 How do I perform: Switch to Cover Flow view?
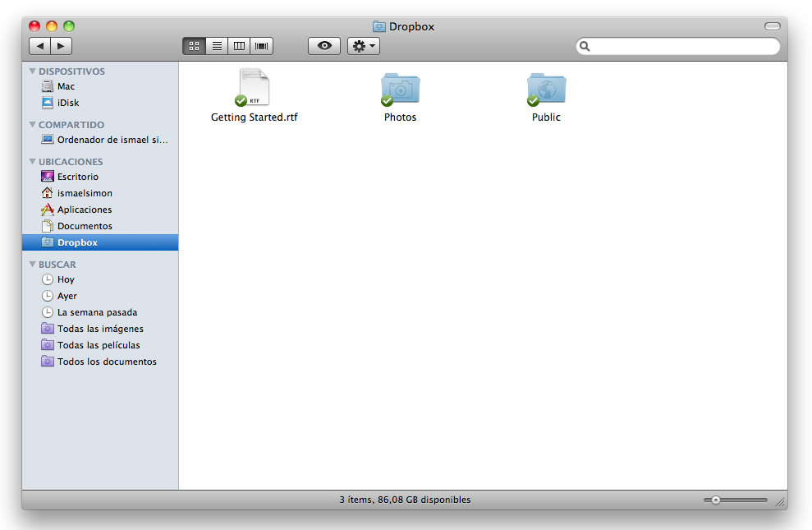click(x=262, y=46)
